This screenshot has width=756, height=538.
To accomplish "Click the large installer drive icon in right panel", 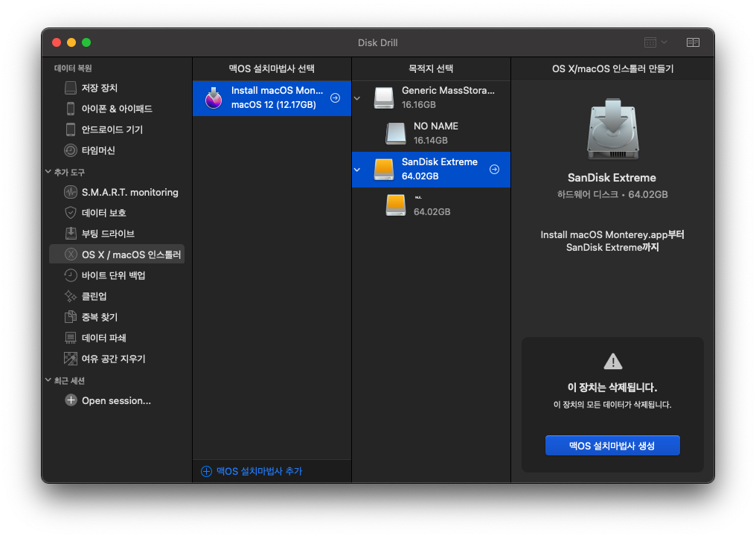I will tap(613, 128).
